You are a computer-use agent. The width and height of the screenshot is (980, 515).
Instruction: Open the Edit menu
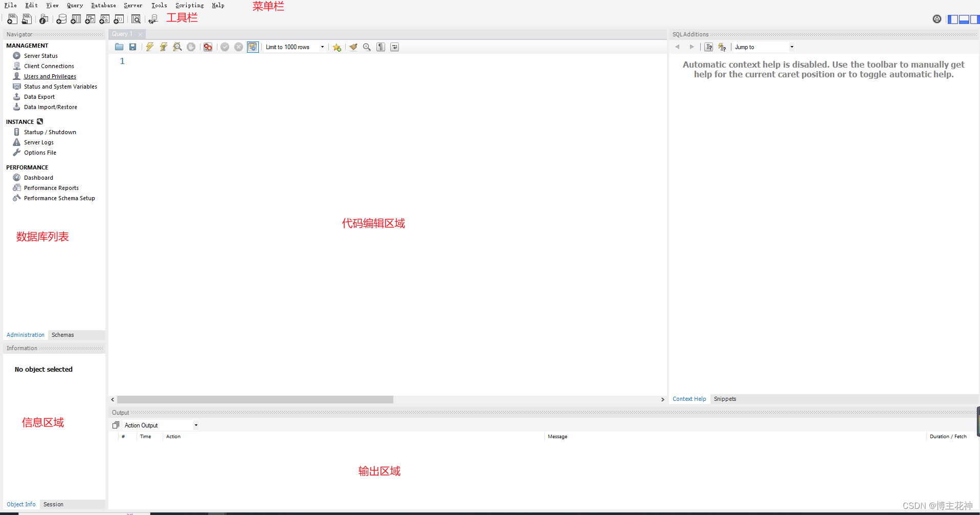pyautogui.click(x=32, y=5)
